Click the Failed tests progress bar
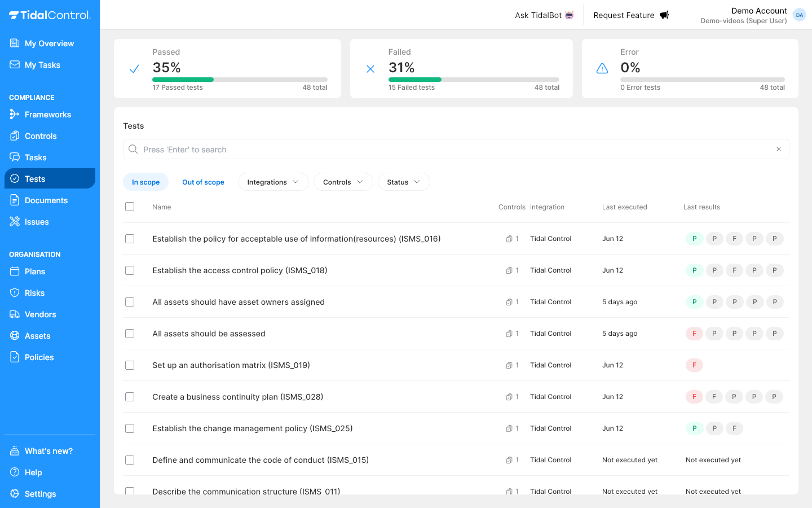 (x=474, y=80)
